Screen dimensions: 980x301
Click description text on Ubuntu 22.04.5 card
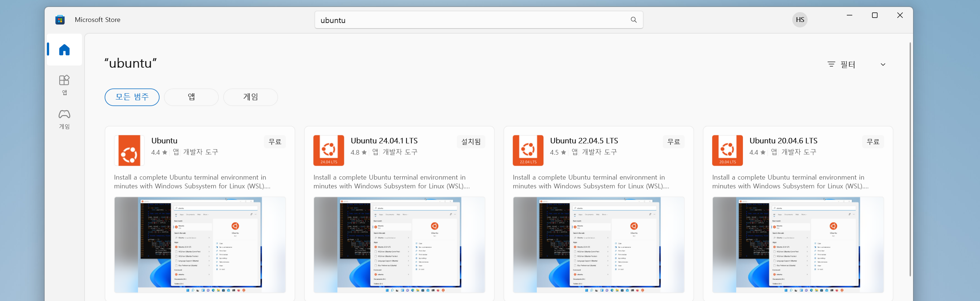coord(591,182)
